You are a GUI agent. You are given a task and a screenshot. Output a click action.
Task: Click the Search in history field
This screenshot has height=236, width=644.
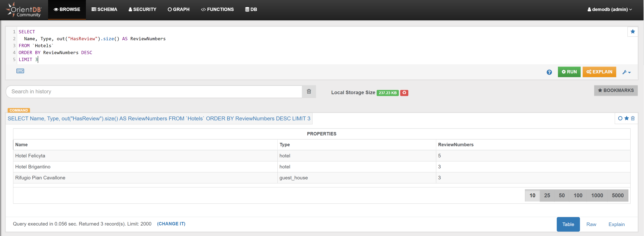[154, 92]
